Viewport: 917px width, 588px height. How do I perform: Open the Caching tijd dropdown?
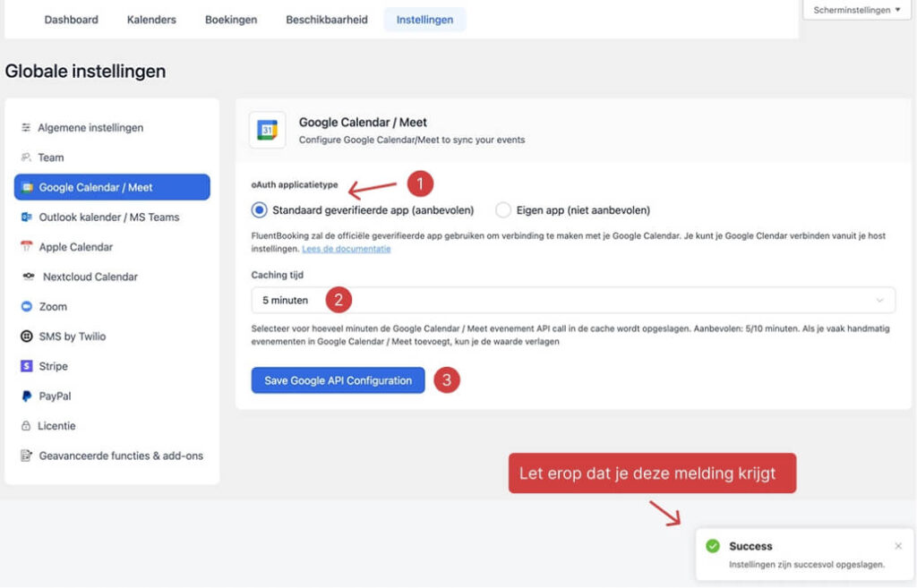click(573, 301)
